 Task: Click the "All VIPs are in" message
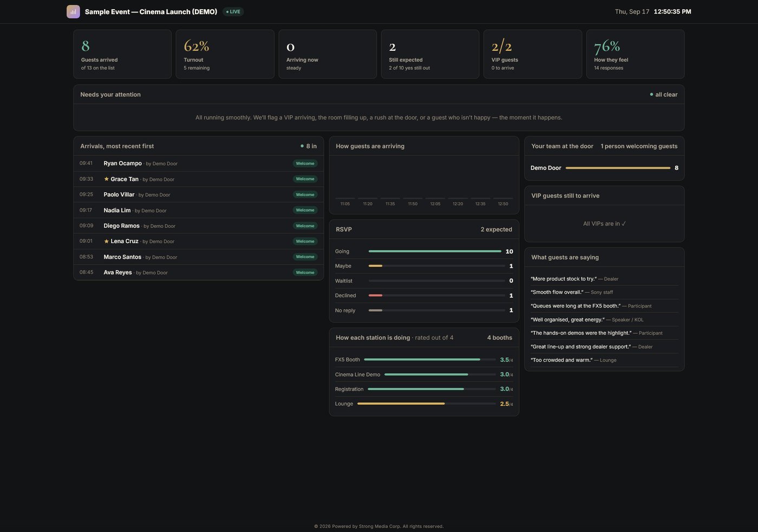click(604, 224)
